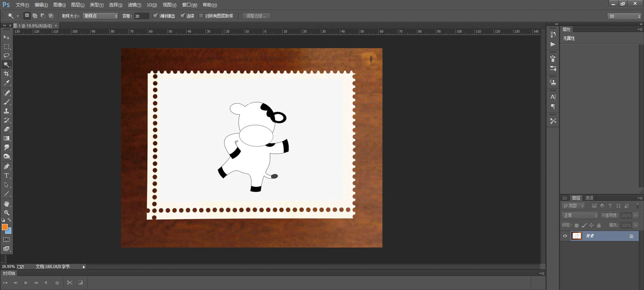Change screen mode at toolbox bottom
Viewport: 644px width, 290px height.
pyautogui.click(x=6, y=249)
